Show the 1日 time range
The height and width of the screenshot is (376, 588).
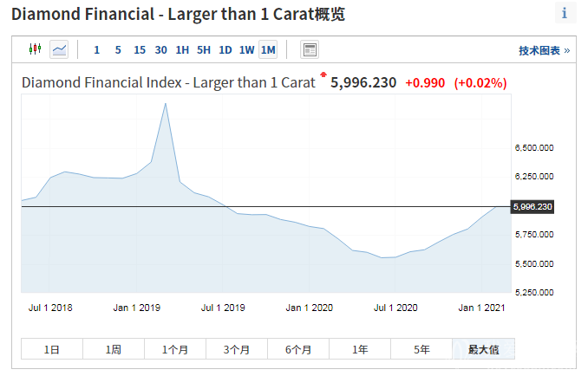coord(52,349)
